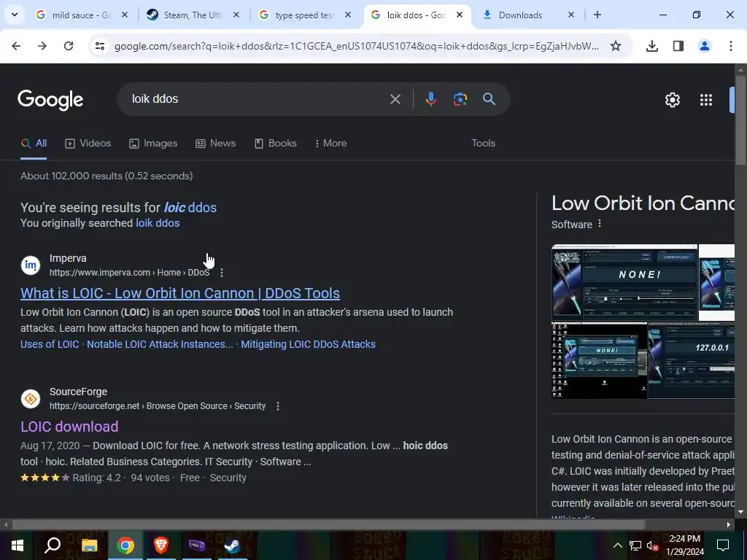Image resolution: width=747 pixels, height=560 pixels.
Task: Open the NONE! LOIC screenshot thumbnail
Action: [624, 282]
